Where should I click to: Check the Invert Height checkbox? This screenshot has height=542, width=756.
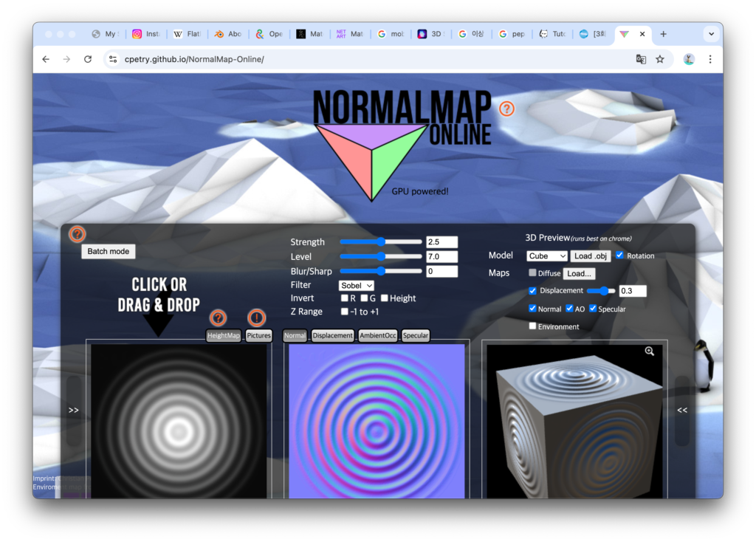pyautogui.click(x=385, y=298)
